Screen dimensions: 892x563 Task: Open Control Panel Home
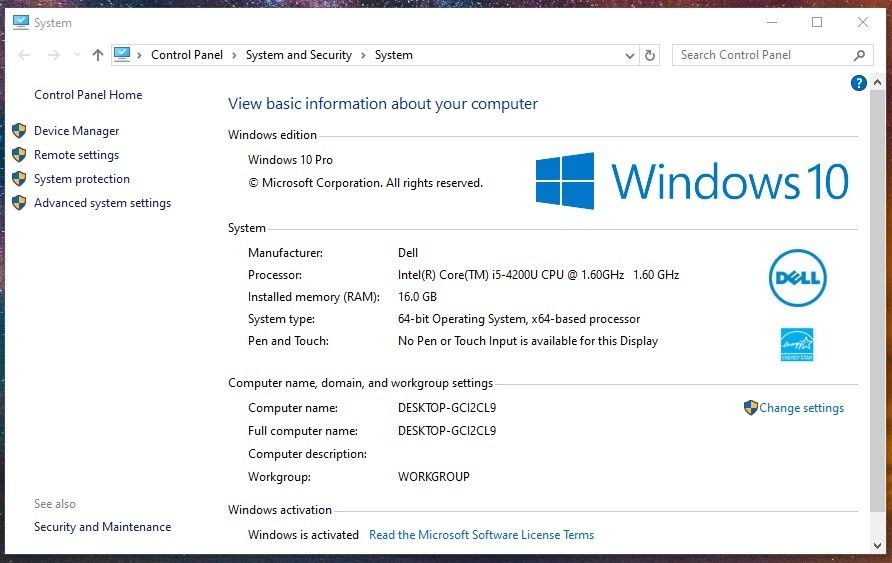click(88, 95)
